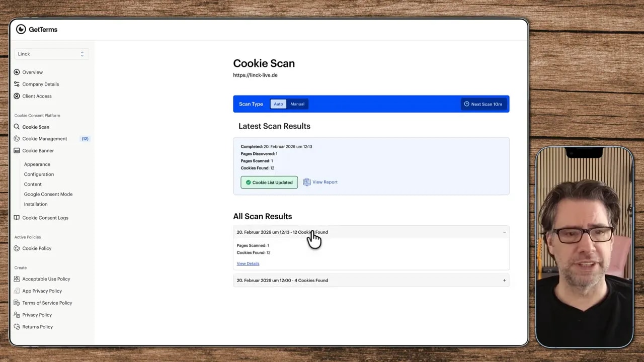Click the Overview icon in the sidebar
The height and width of the screenshot is (362, 644).
(17, 72)
